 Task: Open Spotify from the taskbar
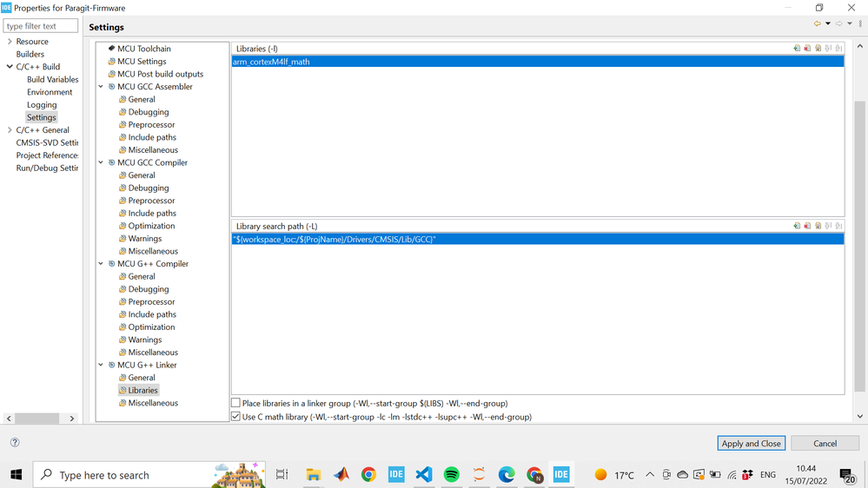click(x=452, y=474)
